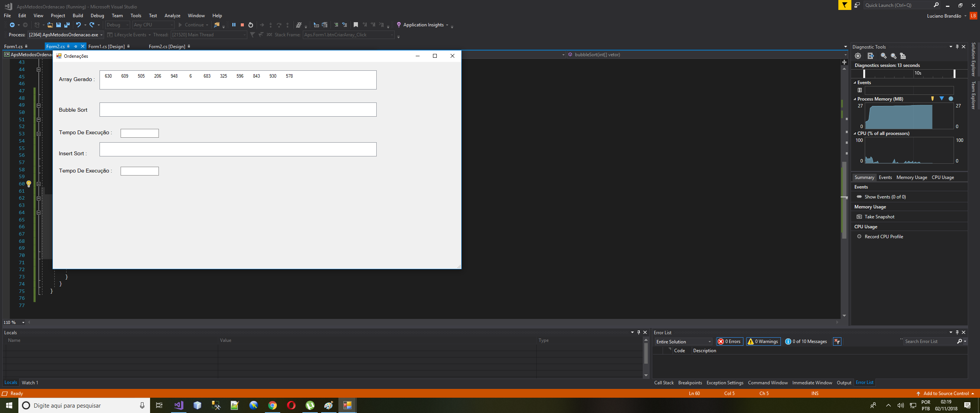The width and height of the screenshot is (980, 413).
Task: Zoom in on the diagnostics timeline
Action: point(884,56)
